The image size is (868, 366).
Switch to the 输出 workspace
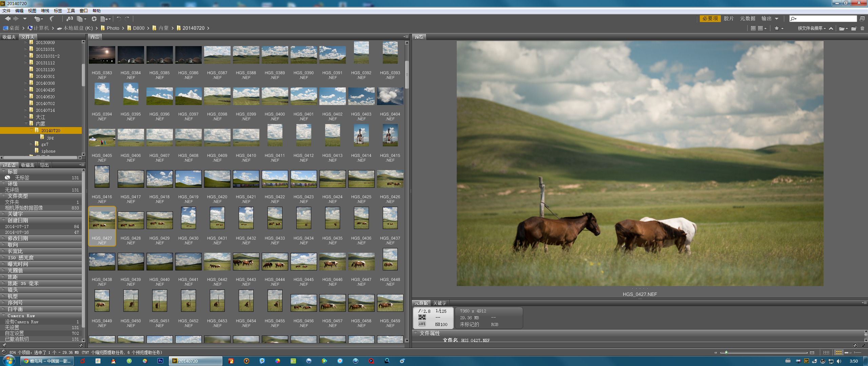pyautogui.click(x=766, y=19)
